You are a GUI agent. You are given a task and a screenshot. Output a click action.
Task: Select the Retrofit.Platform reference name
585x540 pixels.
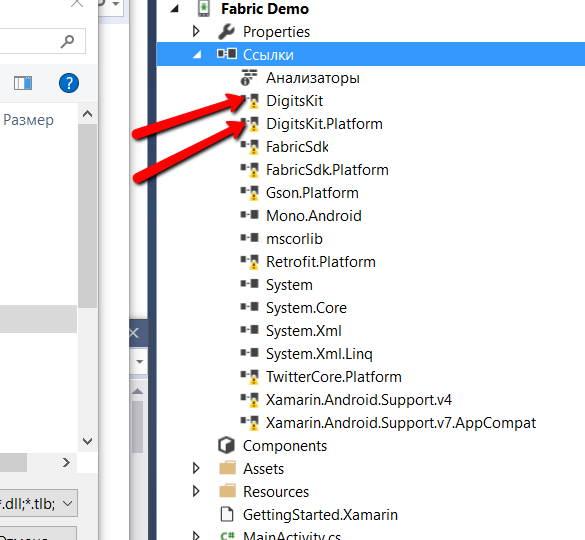[x=321, y=262]
